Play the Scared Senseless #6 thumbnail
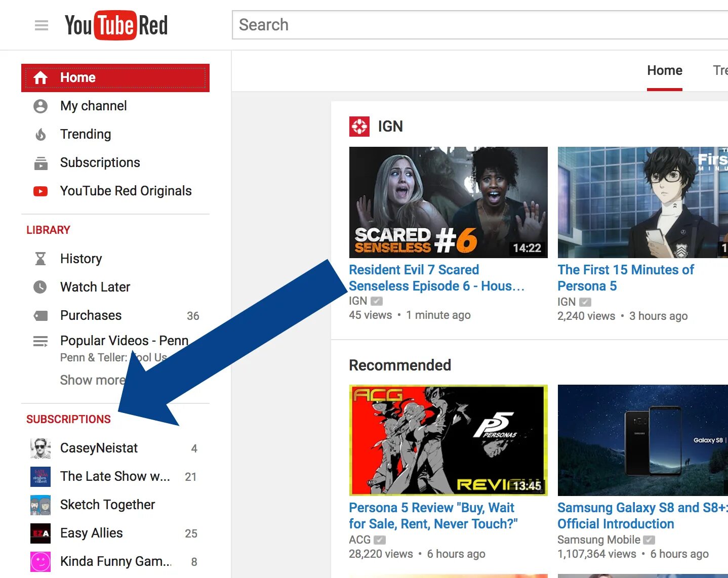The height and width of the screenshot is (578, 728). point(449,202)
